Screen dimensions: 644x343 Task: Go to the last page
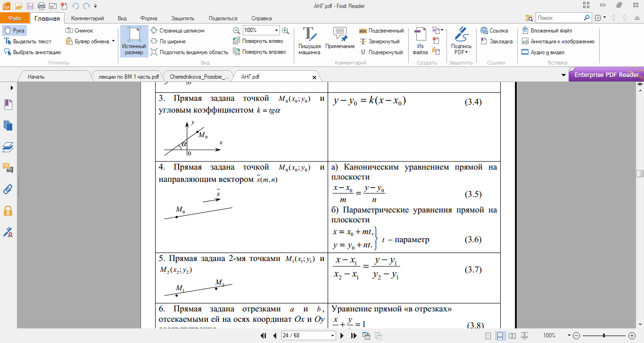pyautogui.click(x=354, y=335)
